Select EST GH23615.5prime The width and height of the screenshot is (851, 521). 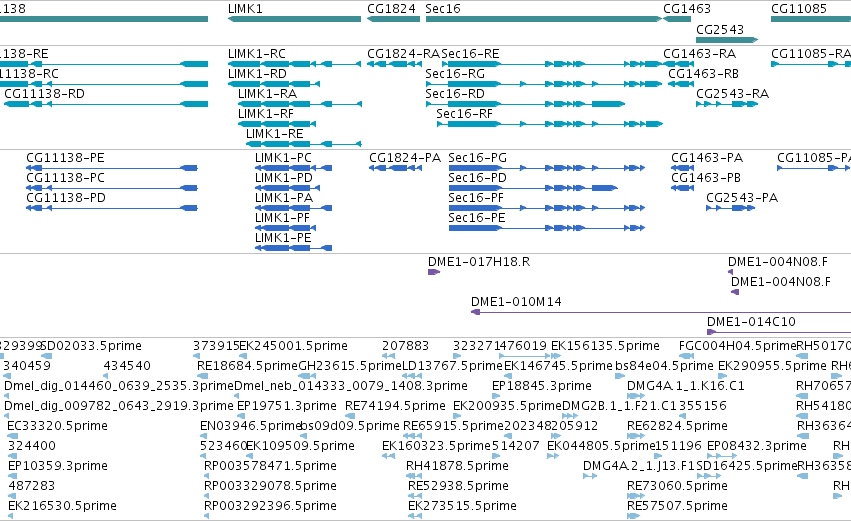[350, 366]
